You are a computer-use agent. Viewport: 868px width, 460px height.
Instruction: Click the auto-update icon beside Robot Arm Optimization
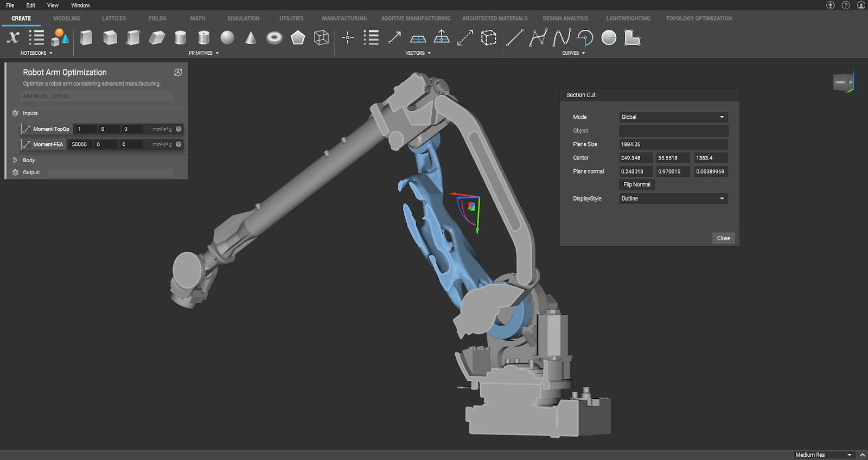pos(178,73)
